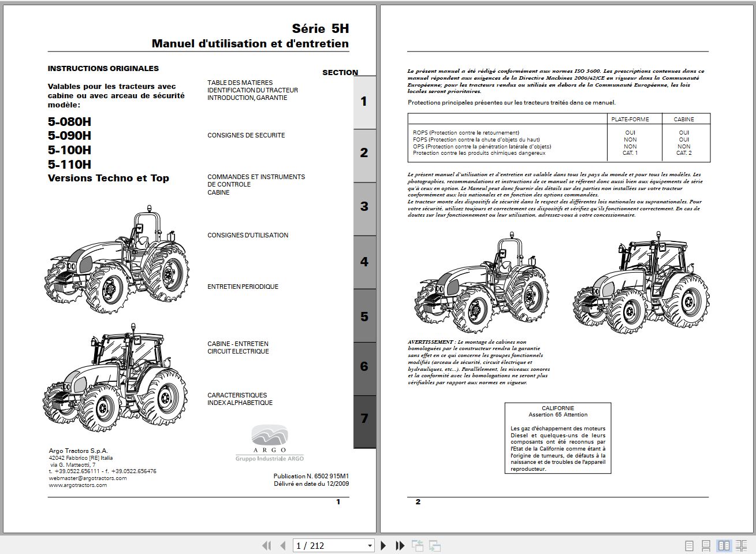Click the Manuel d'utilisation et d'entretien title
Image resolution: width=756 pixels, height=554 pixels.
250,44
